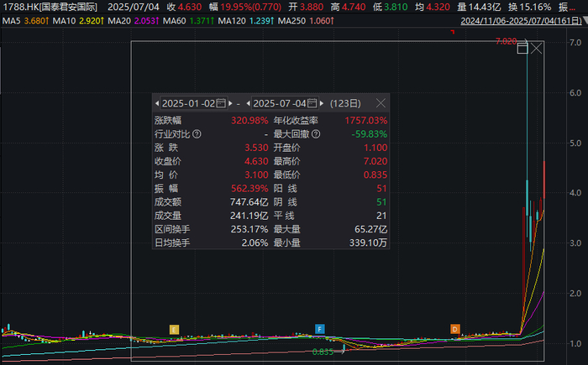Select the MA20 indicator label
Screen dimensions: 588x365
pyautogui.click(x=119, y=21)
